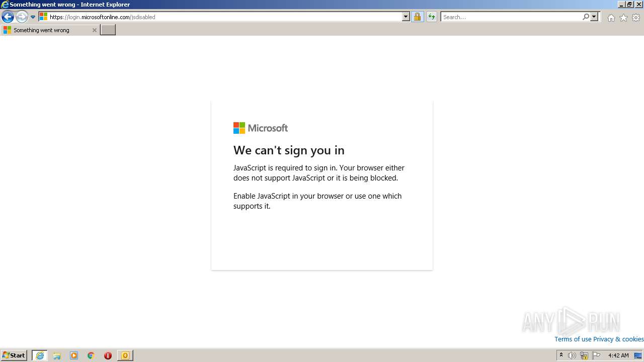The image size is (644, 362).
Task: Click the Microsoft logo on the card
Action: point(261,128)
